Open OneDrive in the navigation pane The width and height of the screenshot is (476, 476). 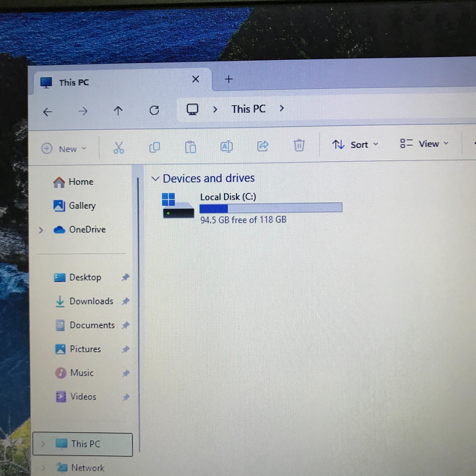[x=79, y=230]
